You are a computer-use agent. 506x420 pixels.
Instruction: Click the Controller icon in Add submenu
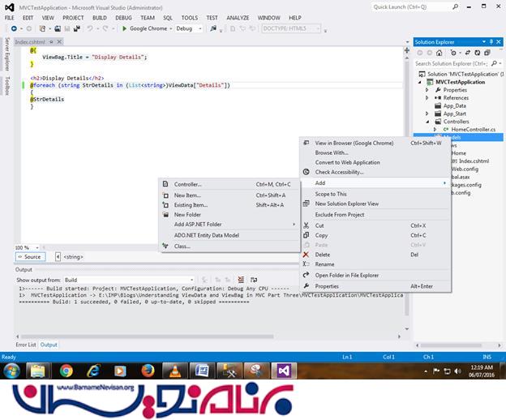pos(165,184)
